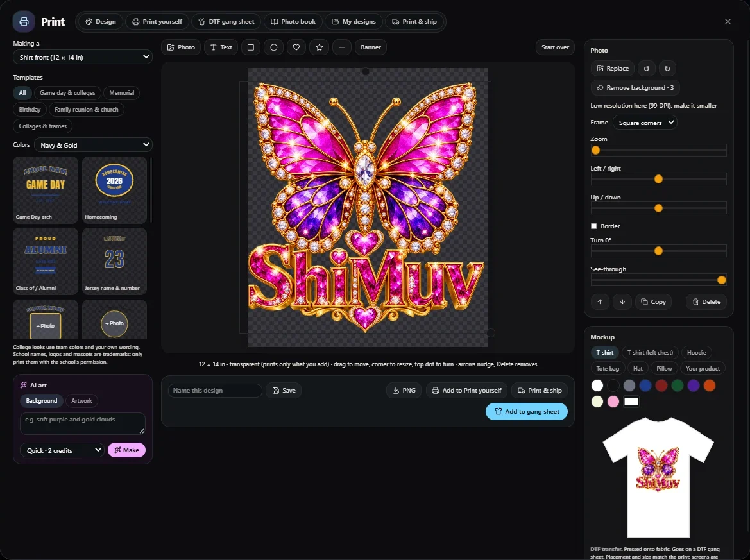Viewport: 750px width, 560px height.
Task: Select Tote bag mockup
Action: [608, 368]
